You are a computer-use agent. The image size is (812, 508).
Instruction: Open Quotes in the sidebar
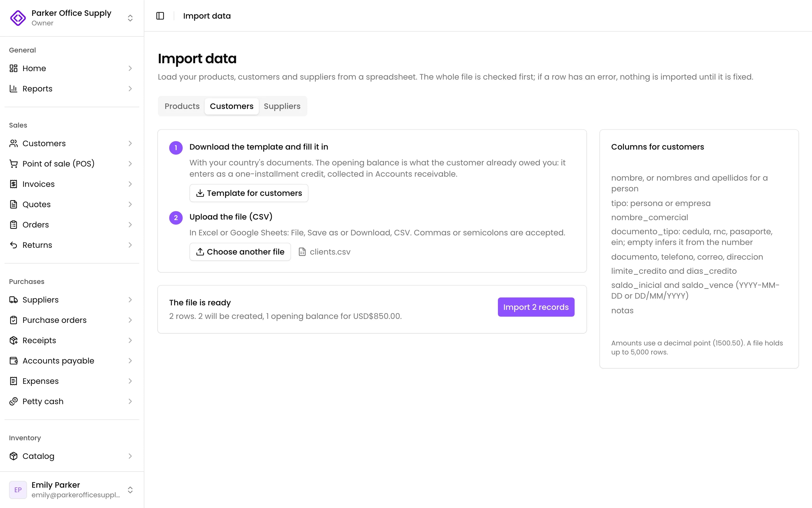tap(72, 204)
